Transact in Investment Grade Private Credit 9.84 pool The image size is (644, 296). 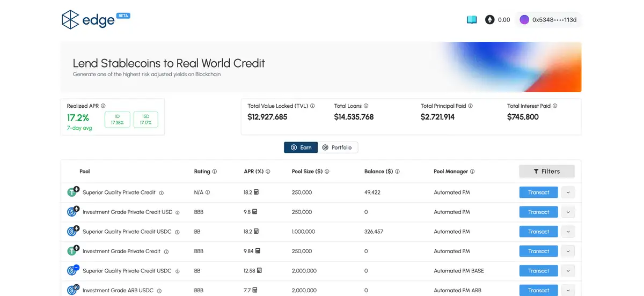pos(538,251)
